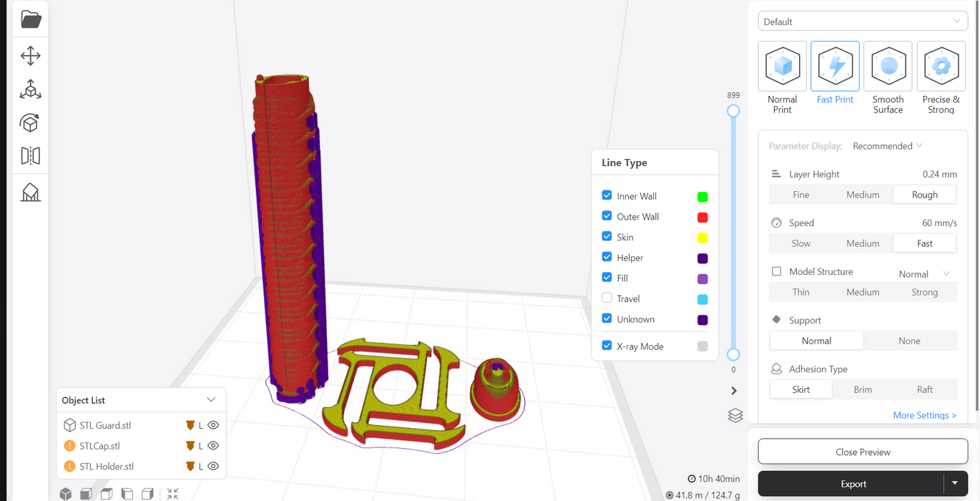This screenshot has width=980, height=501.
Task: Select the Mirror tool icon
Action: click(x=31, y=155)
